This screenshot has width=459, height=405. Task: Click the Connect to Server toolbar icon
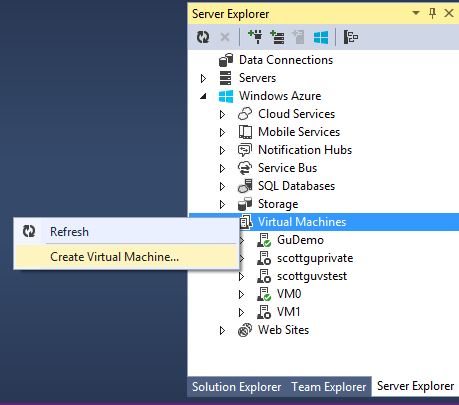(277, 37)
